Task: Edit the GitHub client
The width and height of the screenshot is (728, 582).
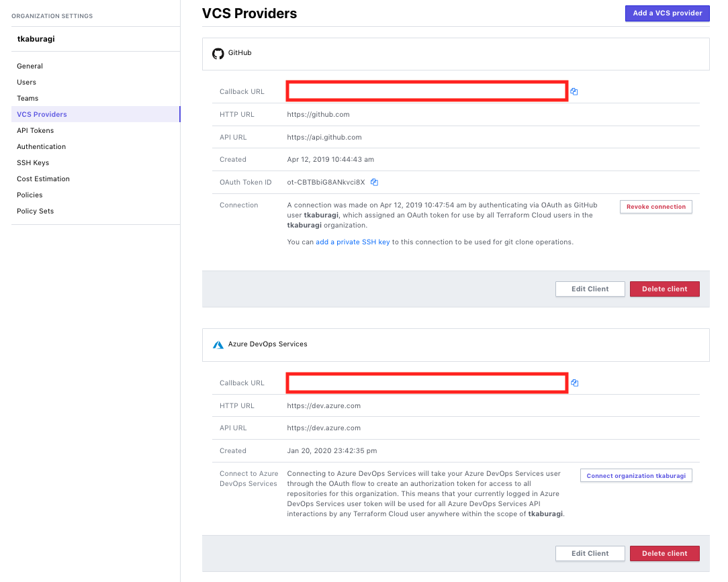Action: 590,289
